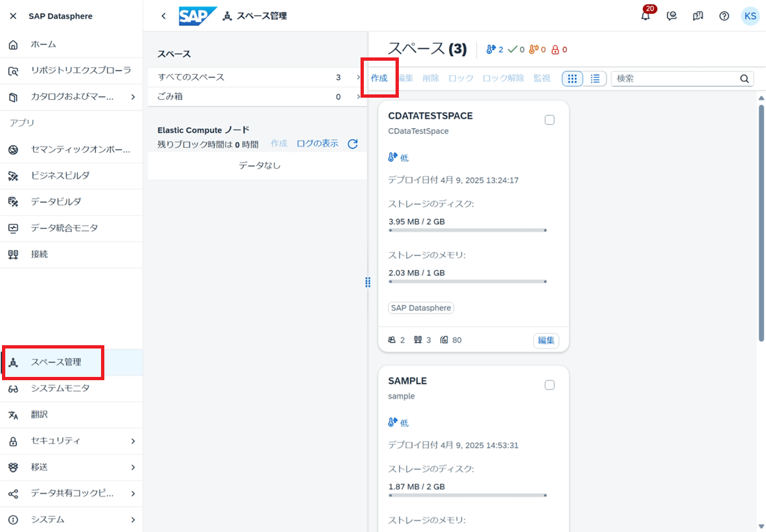766x532 pixels.
Task: Expand the セキュリティ menu
Action: coord(71,441)
